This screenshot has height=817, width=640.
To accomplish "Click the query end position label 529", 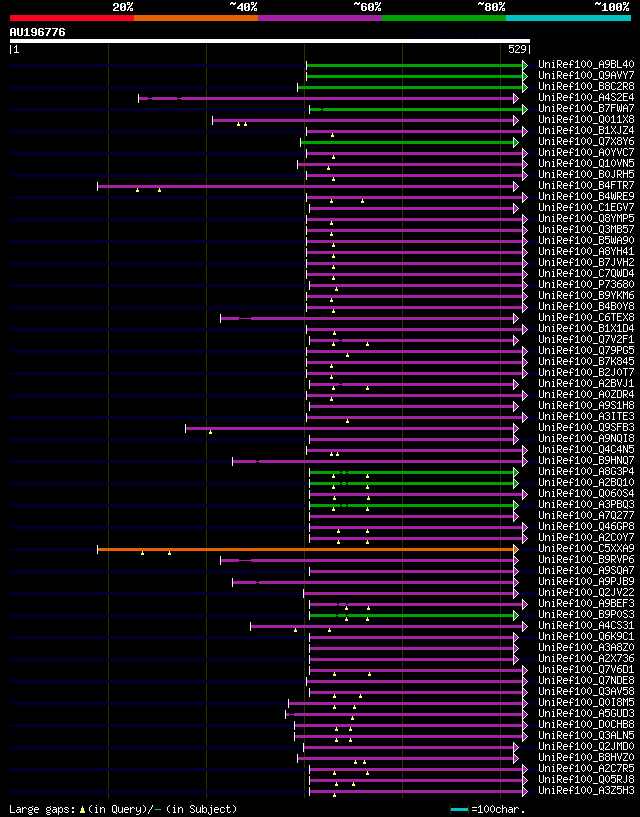I will pyautogui.click(x=518, y=49).
